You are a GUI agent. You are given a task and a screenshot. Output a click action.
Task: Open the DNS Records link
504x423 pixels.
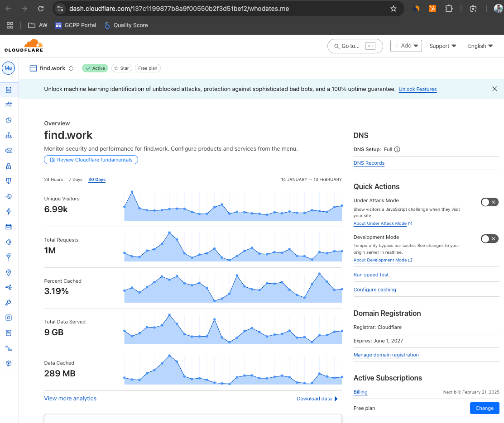(369, 163)
